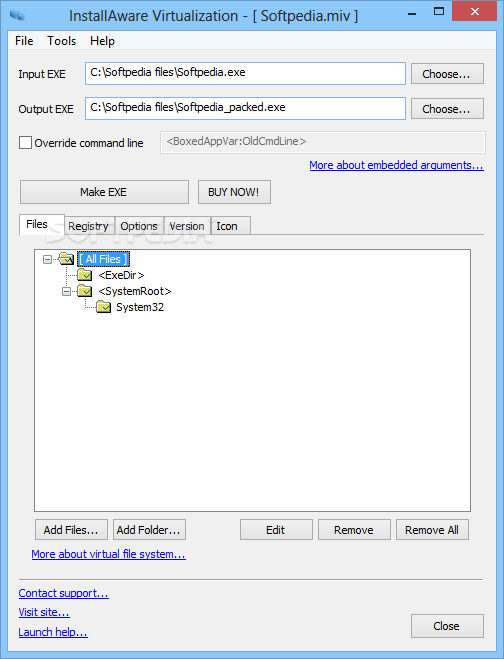The width and height of the screenshot is (504, 659).
Task: Open the Visit site link
Action: click(x=44, y=612)
